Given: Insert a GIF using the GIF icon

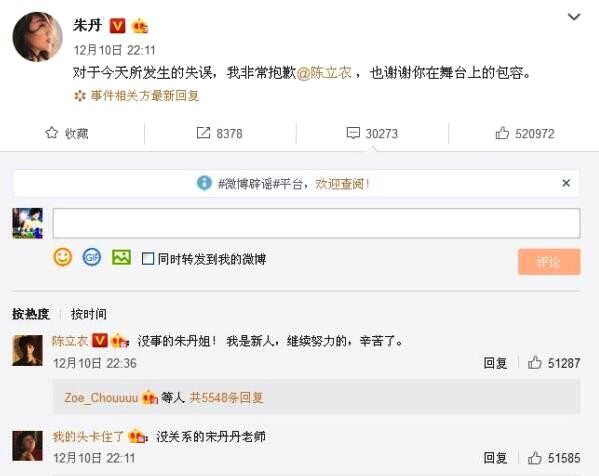Looking at the screenshot, I should tap(92, 257).
